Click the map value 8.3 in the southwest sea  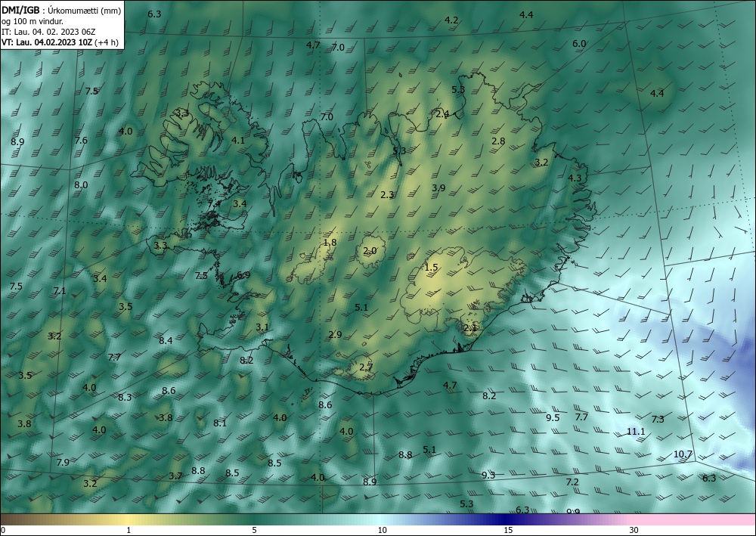125,398
